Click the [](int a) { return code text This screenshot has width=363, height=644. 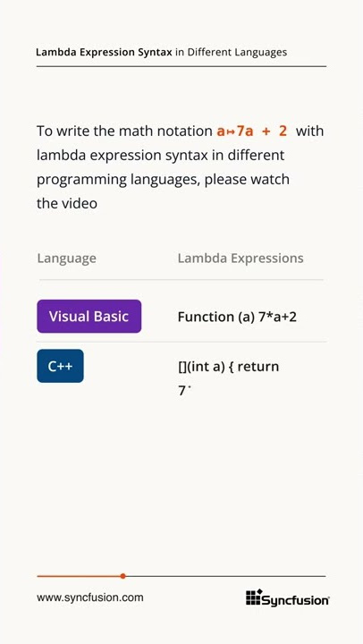coord(229,367)
